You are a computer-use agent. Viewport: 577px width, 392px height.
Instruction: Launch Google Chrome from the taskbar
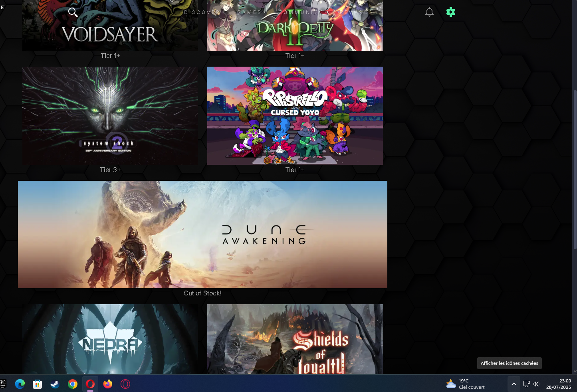point(73,384)
